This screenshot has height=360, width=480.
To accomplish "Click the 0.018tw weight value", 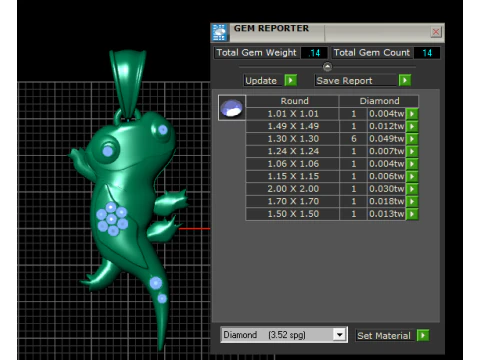I will click(387, 201).
